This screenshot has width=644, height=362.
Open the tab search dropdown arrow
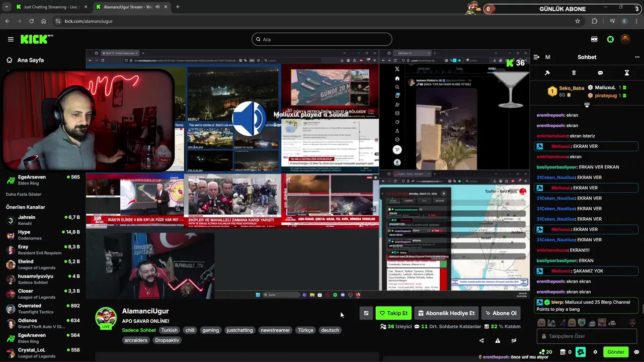pyautogui.click(x=7, y=7)
